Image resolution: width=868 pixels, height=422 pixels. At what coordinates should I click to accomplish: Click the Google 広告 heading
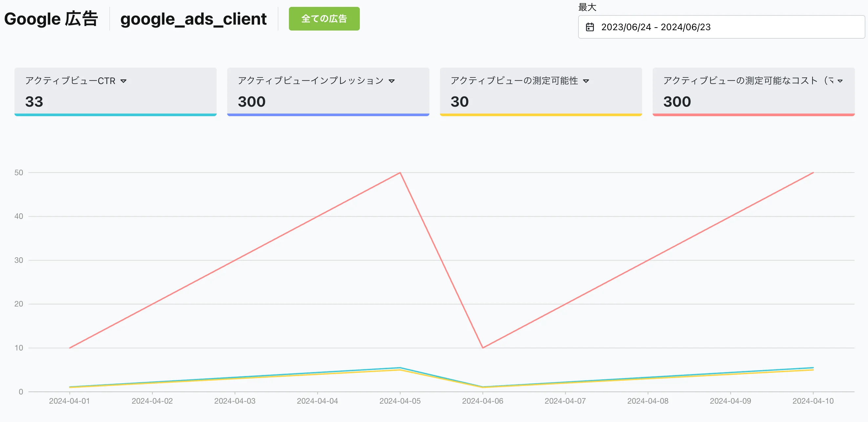[x=51, y=19]
